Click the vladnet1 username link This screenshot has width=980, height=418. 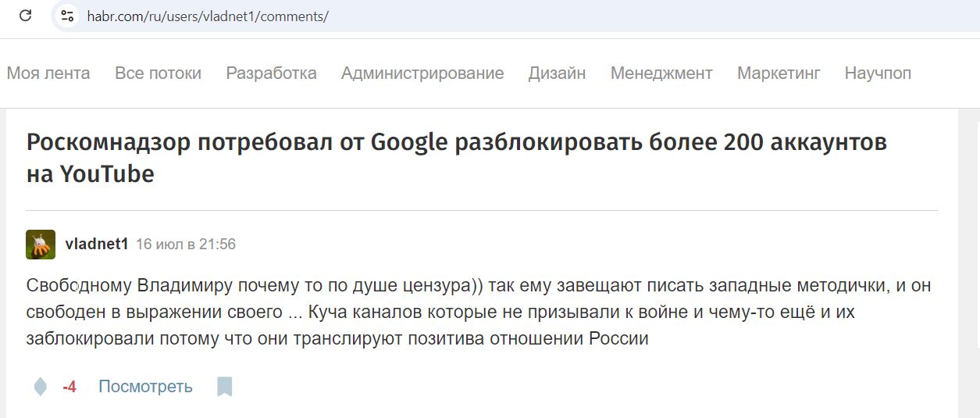pyautogui.click(x=97, y=245)
